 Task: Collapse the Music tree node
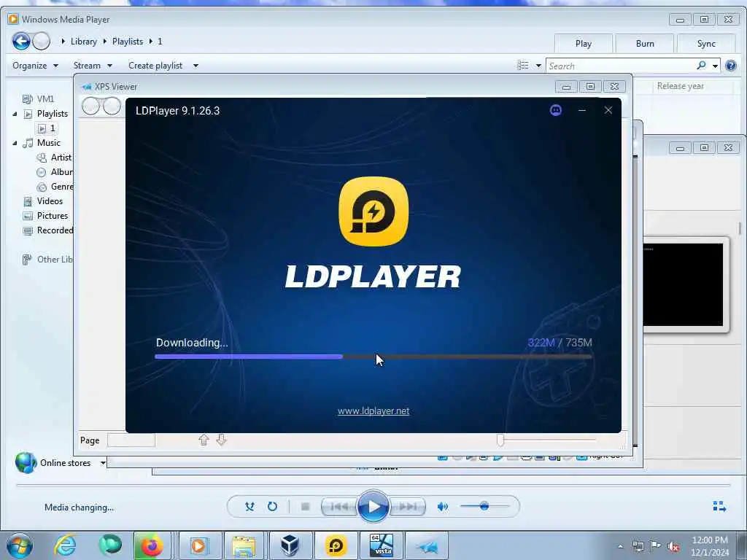coord(15,143)
